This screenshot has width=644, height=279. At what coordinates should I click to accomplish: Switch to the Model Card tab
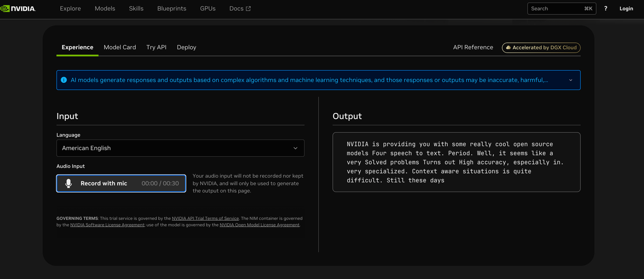[120, 47]
